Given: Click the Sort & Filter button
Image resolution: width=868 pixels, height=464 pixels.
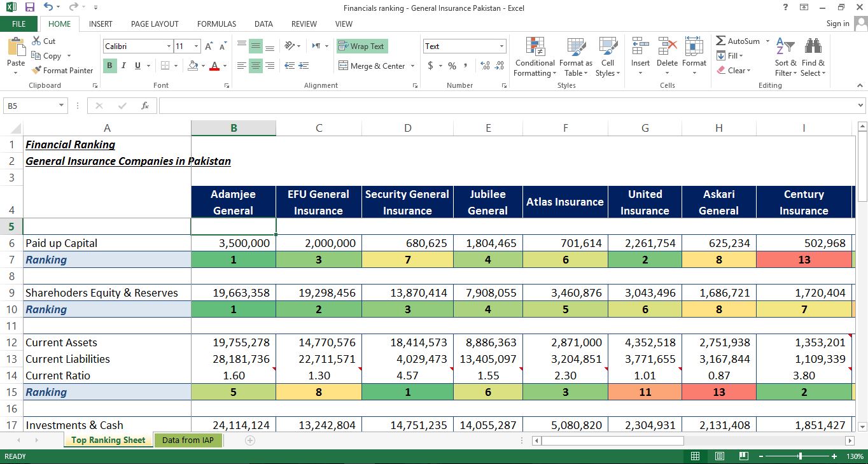Looking at the screenshot, I should pos(786,56).
